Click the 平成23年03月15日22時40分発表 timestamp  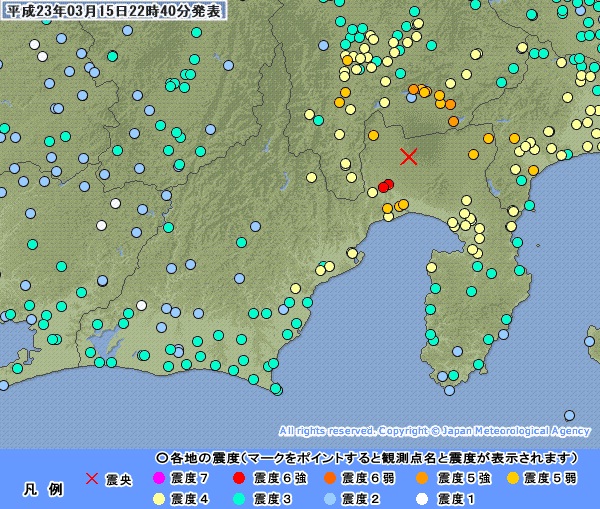[x=114, y=11]
